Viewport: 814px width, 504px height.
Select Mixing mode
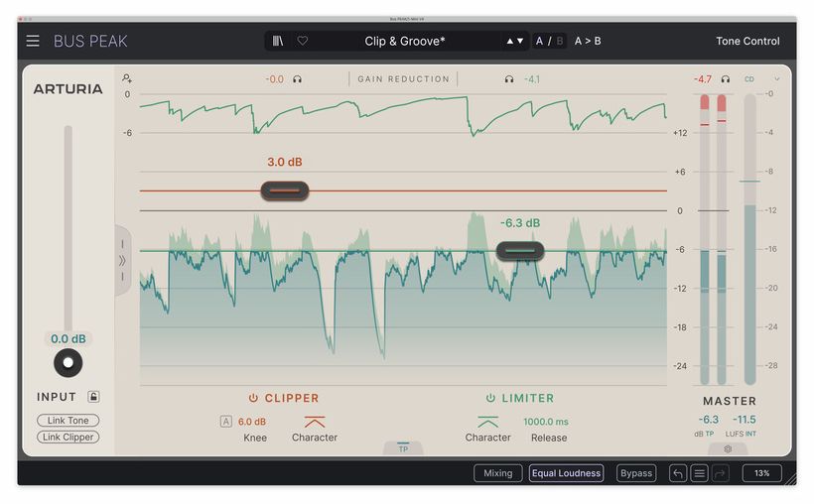click(x=498, y=473)
